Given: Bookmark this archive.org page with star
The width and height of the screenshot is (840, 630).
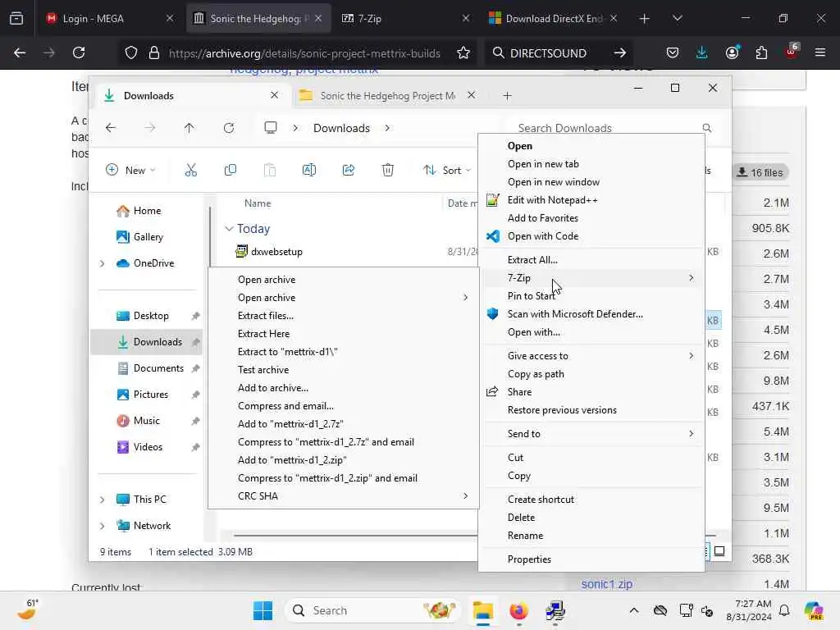Looking at the screenshot, I should coord(463,52).
